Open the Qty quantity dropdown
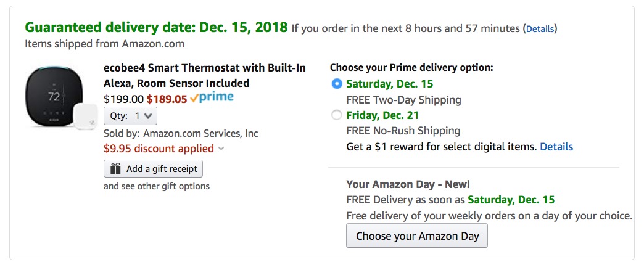The image size is (644, 270). click(130, 116)
